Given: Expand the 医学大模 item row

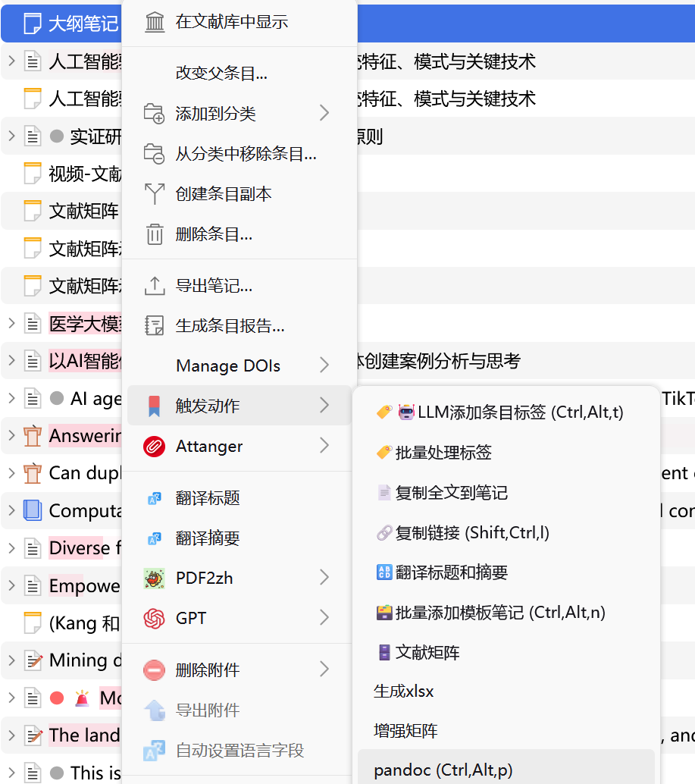Looking at the screenshot, I should click(x=11, y=324).
